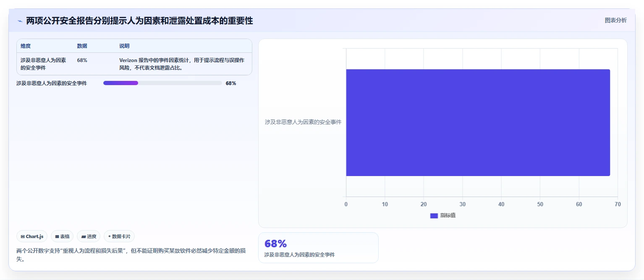The height and width of the screenshot is (280, 644).
Task: Click the footnote about 两个公开数字
Action: [x=131, y=255]
